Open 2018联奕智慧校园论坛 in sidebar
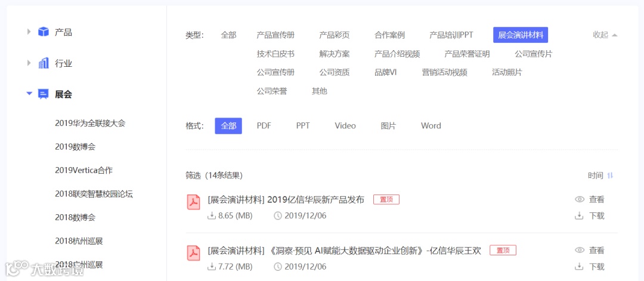644x281 pixels. [94, 194]
